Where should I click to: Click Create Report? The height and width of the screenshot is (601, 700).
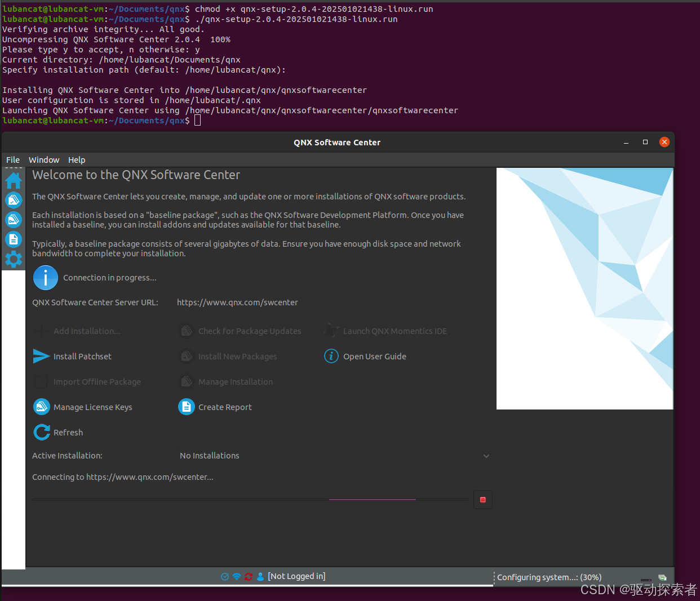coord(215,407)
